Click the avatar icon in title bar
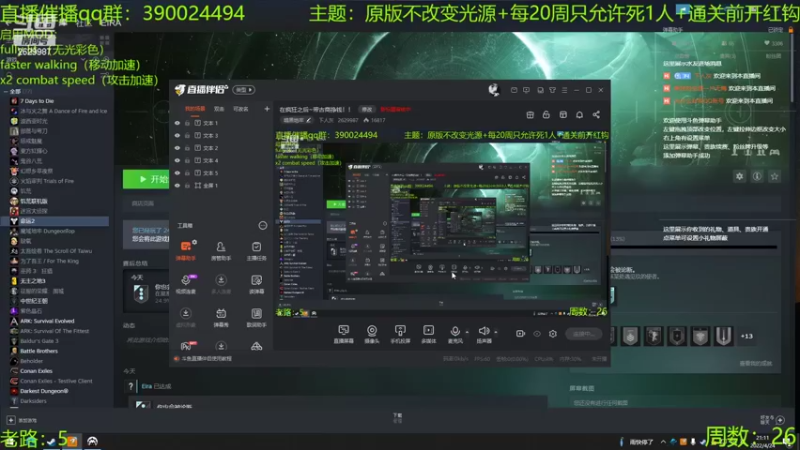Image resolution: width=800 pixels, height=450 pixels. (493, 90)
